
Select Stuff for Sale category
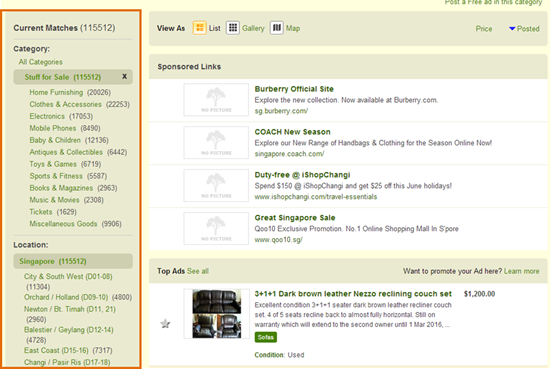(63, 77)
